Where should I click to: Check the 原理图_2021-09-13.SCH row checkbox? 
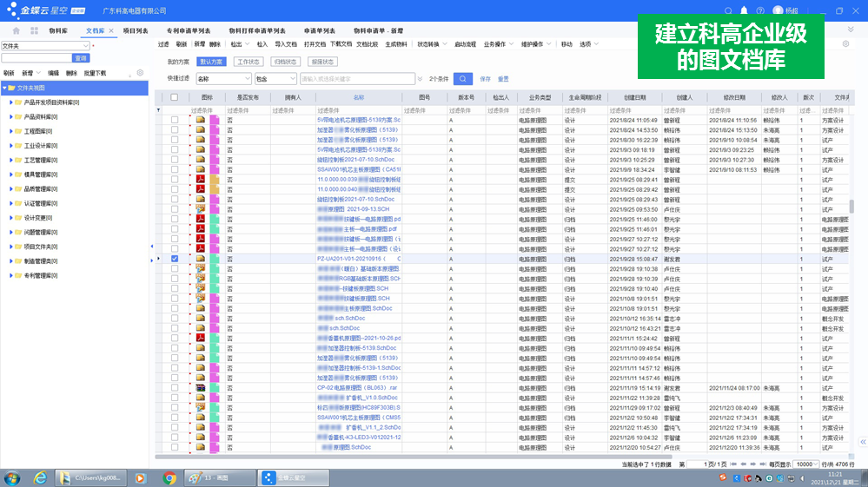(175, 209)
